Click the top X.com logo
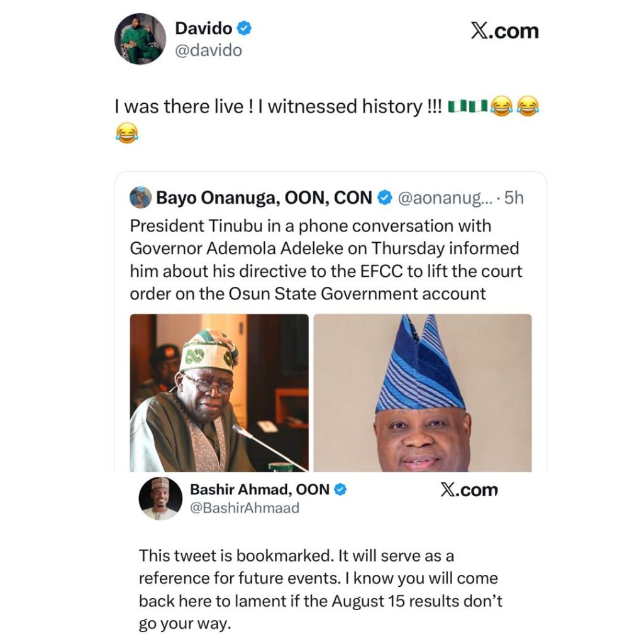 tap(504, 31)
